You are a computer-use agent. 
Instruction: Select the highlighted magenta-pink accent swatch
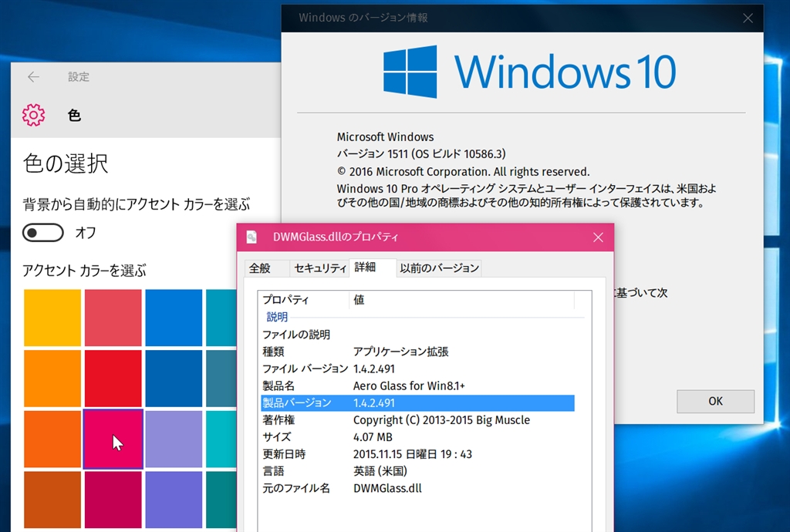[x=113, y=439]
